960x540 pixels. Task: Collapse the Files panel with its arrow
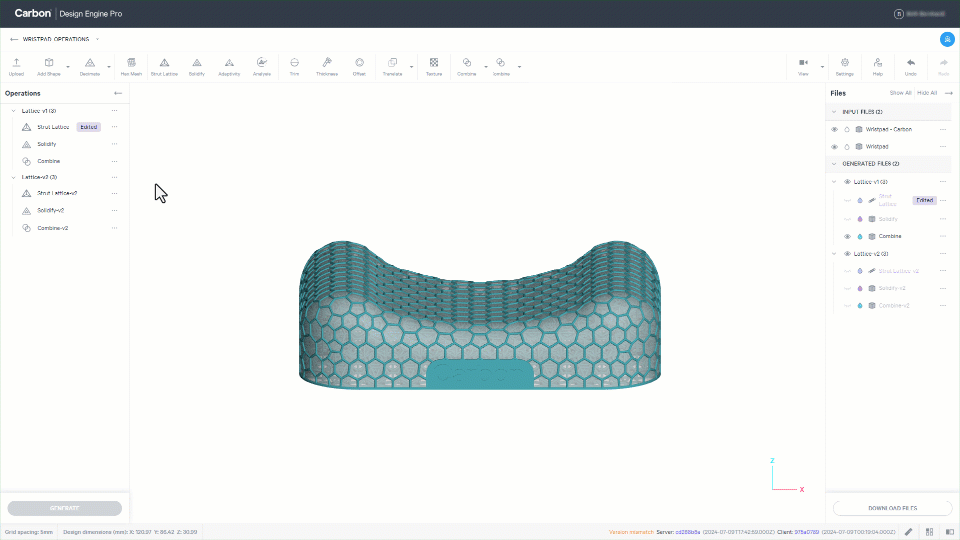[x=949, y=93]
